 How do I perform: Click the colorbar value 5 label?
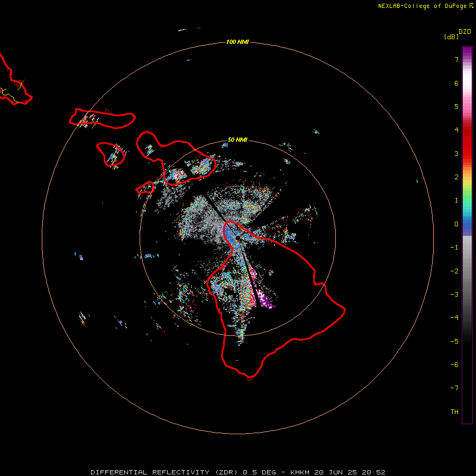tap(456, 106)
